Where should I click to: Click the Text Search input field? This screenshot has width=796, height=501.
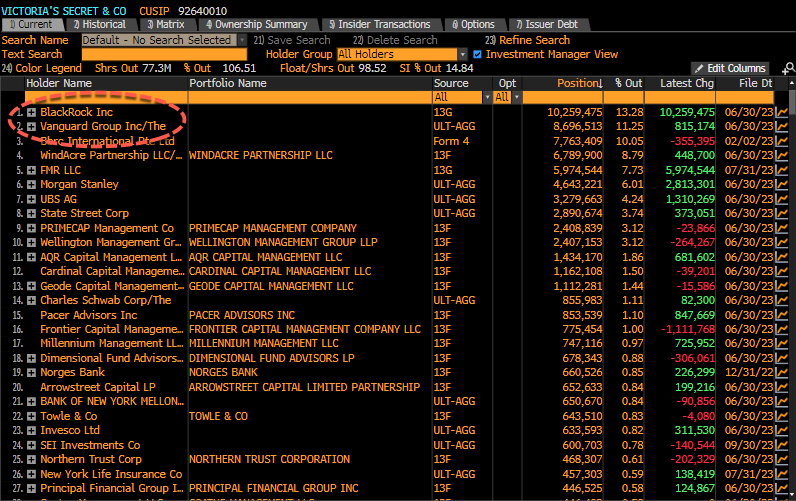[164, 54]
